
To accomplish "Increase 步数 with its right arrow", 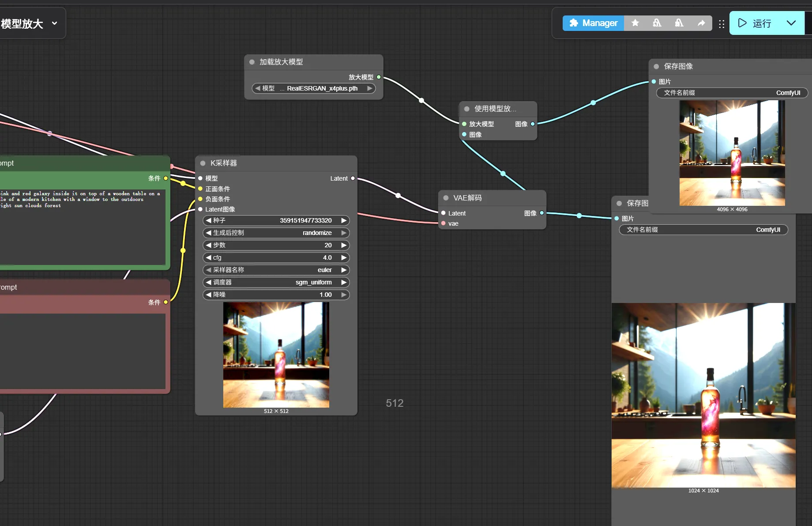I will (344, 245).
